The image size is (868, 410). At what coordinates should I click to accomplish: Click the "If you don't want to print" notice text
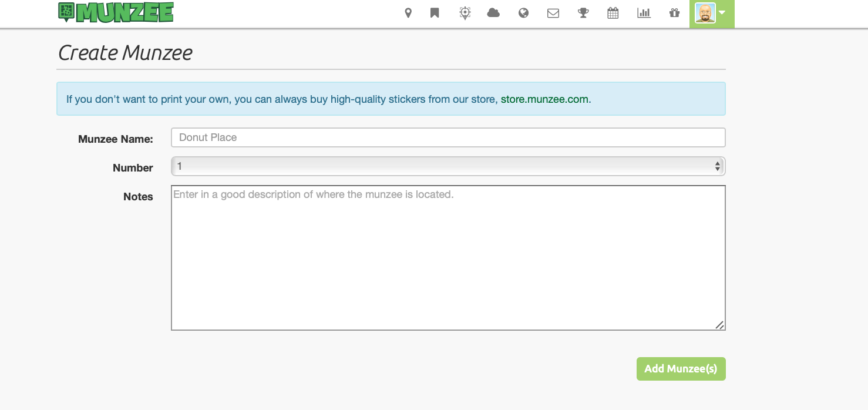329,99
